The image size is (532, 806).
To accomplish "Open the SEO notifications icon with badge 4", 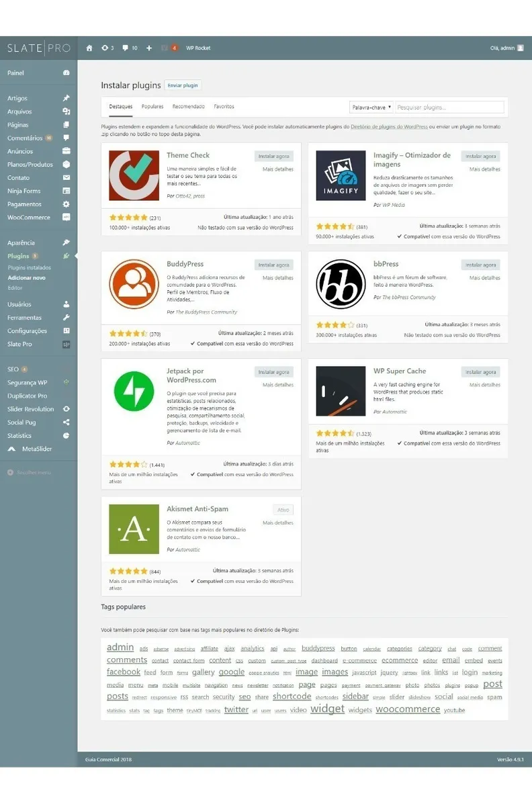I will click(x=169, y=48).
